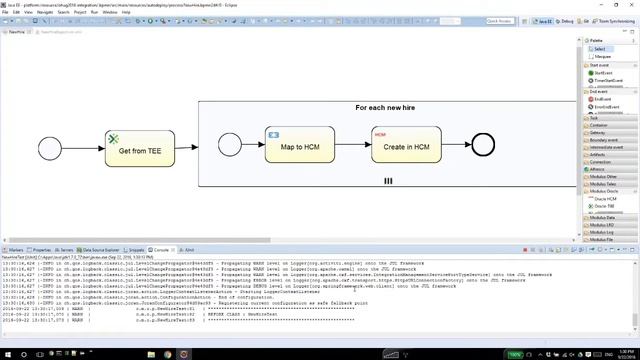Expand the Modulus Taleo palette drawer
Screen dimensions: 640x360
(610, 184)
